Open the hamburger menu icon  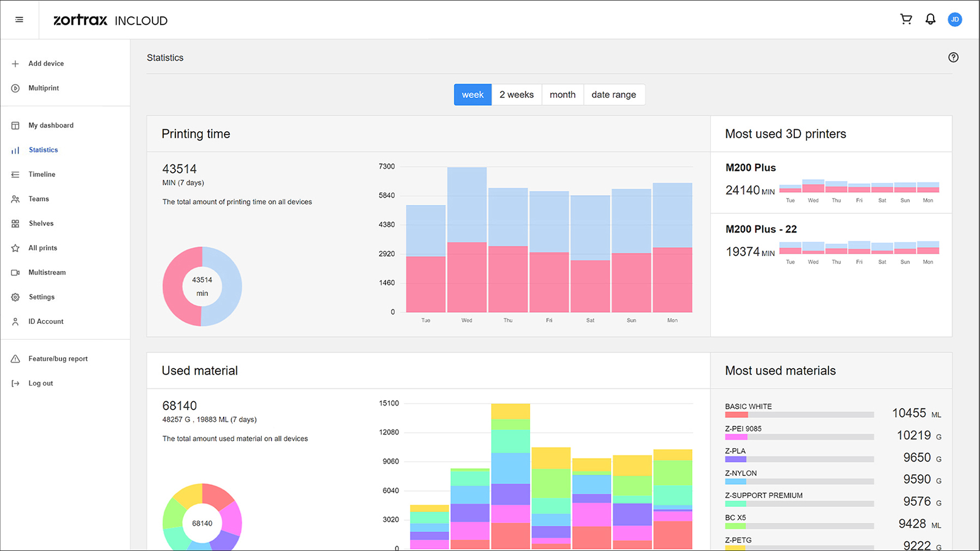click(x=19, y=20)
